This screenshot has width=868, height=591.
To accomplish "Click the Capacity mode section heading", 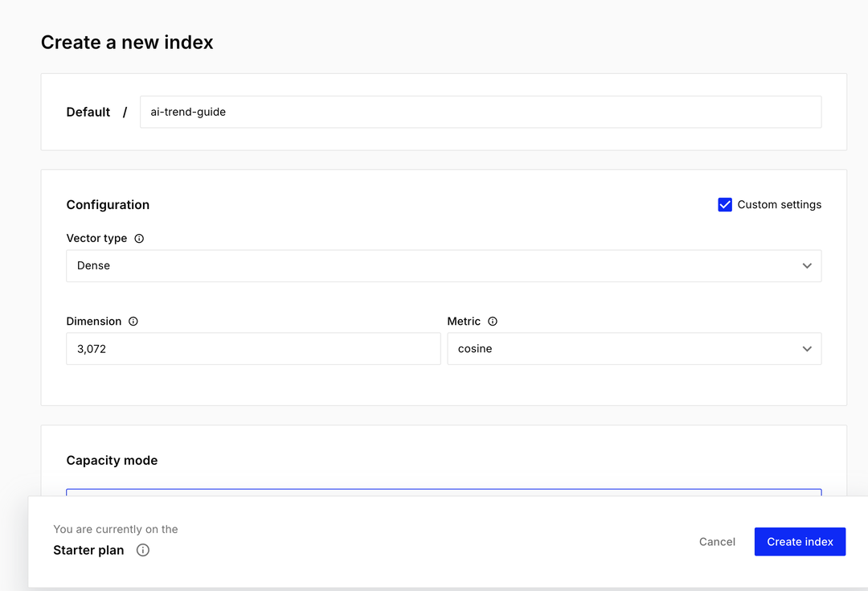I will pos(112,461).
